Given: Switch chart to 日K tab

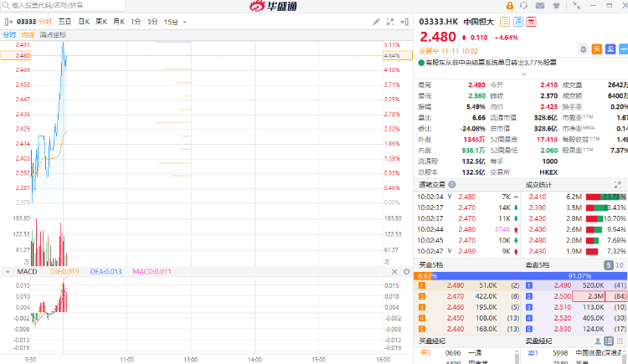Looking at the screenshot, I should [84, 22].
